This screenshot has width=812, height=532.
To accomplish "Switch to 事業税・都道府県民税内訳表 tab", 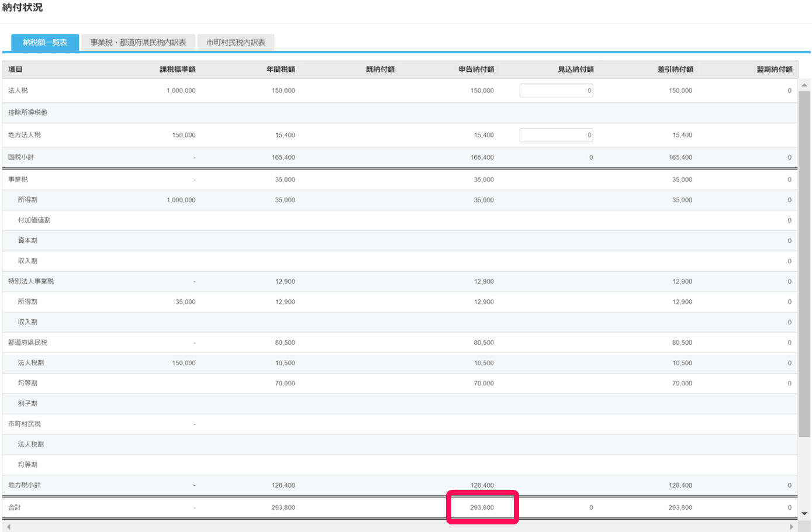I will pyautogui.click(x=138, y=42).
